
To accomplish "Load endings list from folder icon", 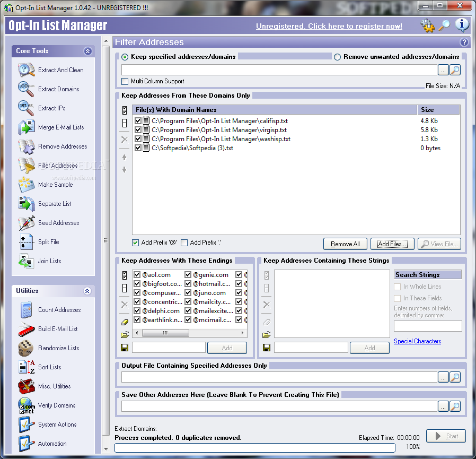I will pos(125,335).
